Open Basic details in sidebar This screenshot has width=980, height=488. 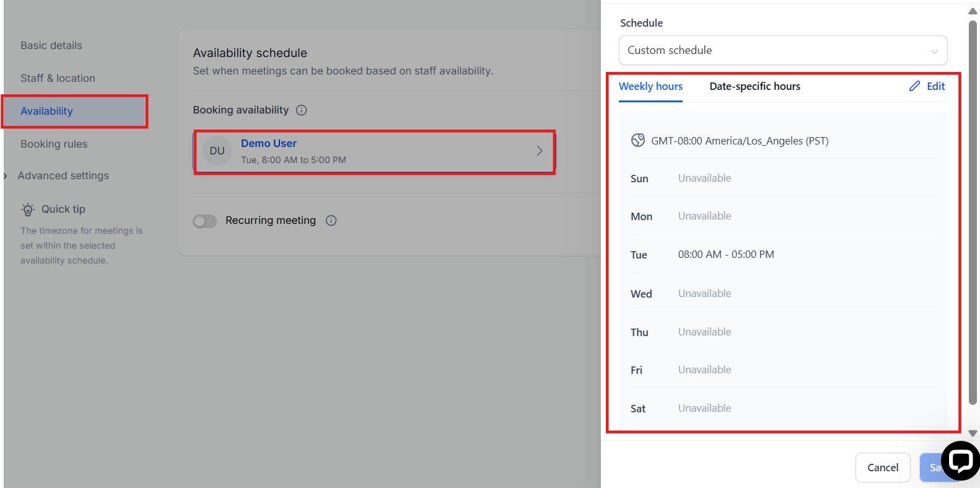click(51, 45)
